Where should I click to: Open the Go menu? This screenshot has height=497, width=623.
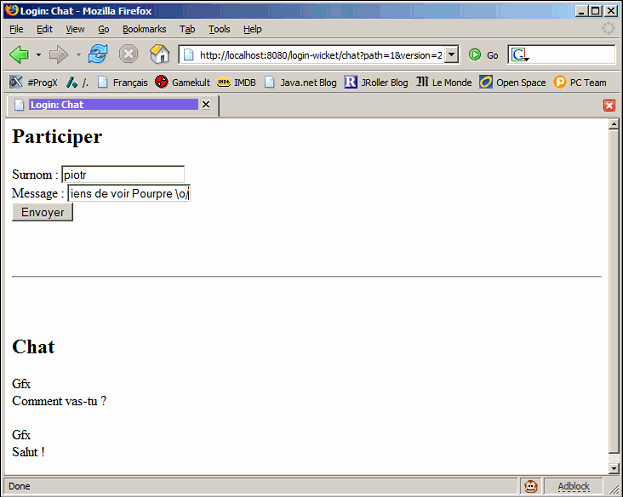click(x=104, y=29)
